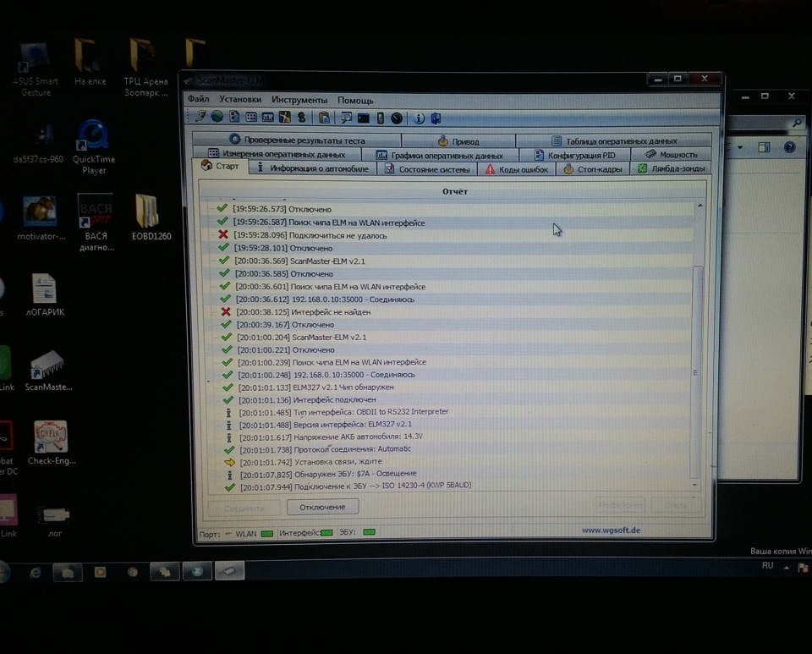Switch to the Лямбда-зонды tab
812x654 pixels.
[x=671, y=168]
